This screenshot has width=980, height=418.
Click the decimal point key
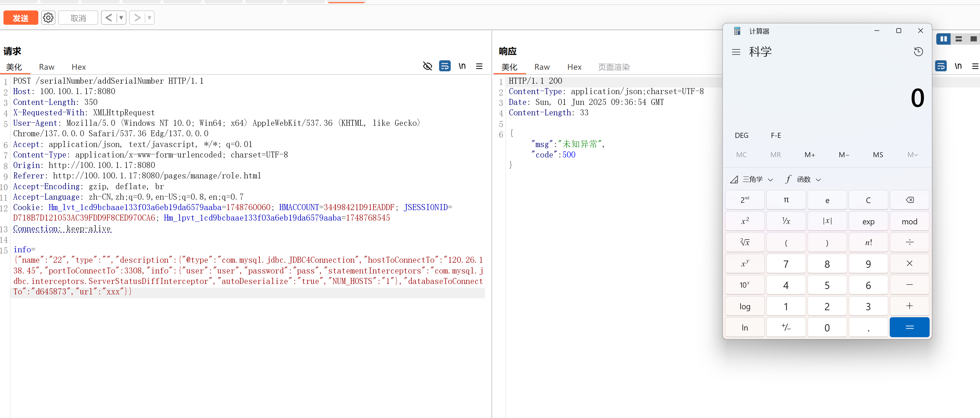[x=868, y=327]
